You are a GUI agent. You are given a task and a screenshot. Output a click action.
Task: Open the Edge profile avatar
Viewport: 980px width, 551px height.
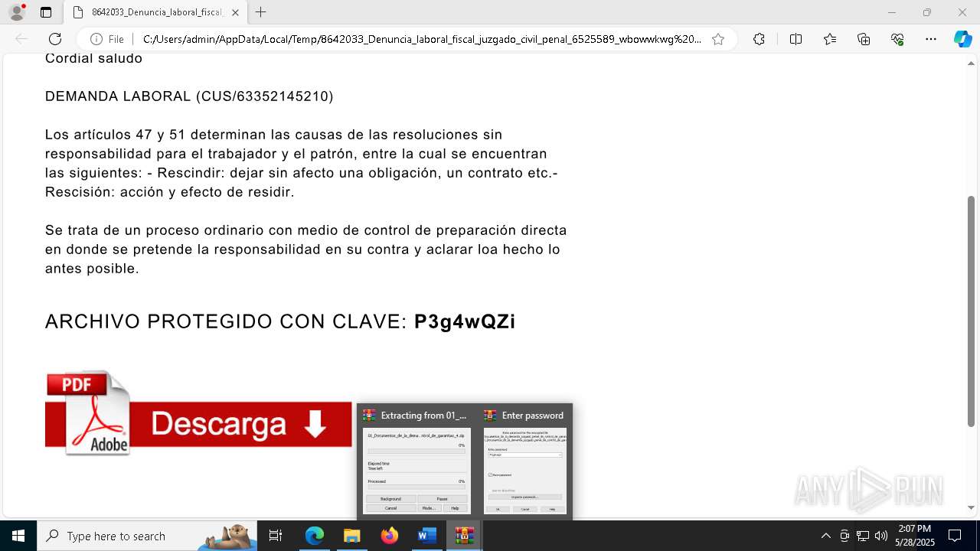coord(17,12)
